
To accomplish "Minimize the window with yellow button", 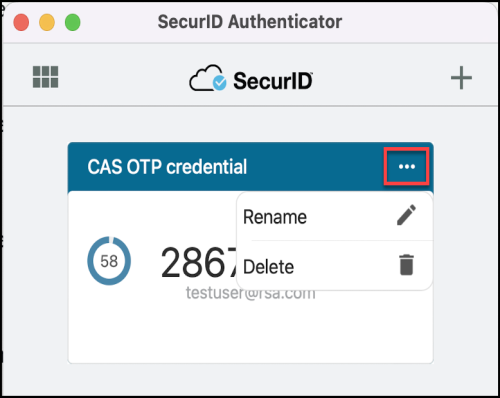I will coord(47,22).
